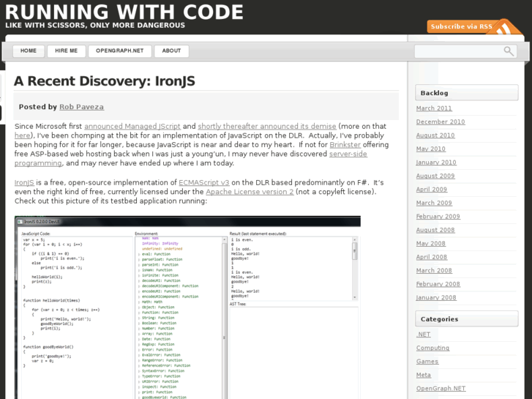Viewport: 532px width, 399px height.
Task: Open March 2009 archive
Action: click(x=434, y=203)
